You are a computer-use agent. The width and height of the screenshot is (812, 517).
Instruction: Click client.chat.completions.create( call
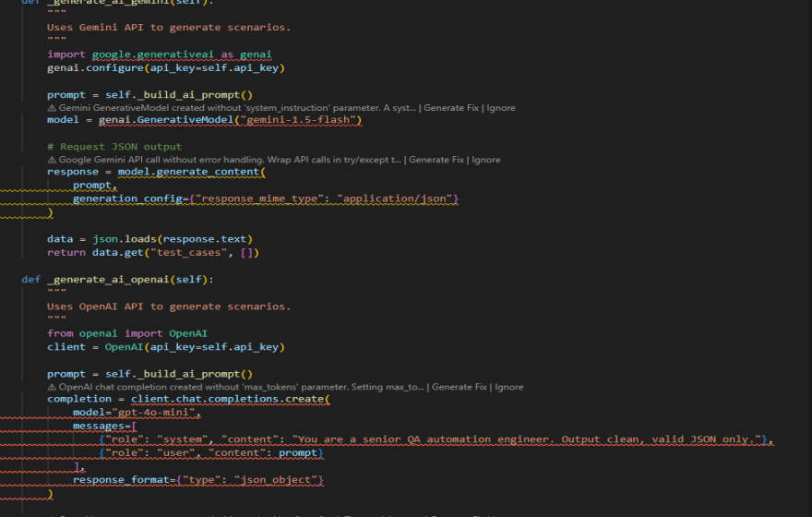pos(231,399)
